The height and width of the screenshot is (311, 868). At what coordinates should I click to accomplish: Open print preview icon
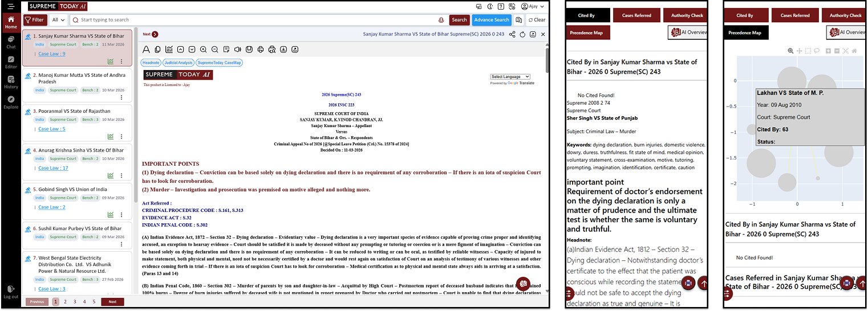pyautogui.click(x=272, y=50)
